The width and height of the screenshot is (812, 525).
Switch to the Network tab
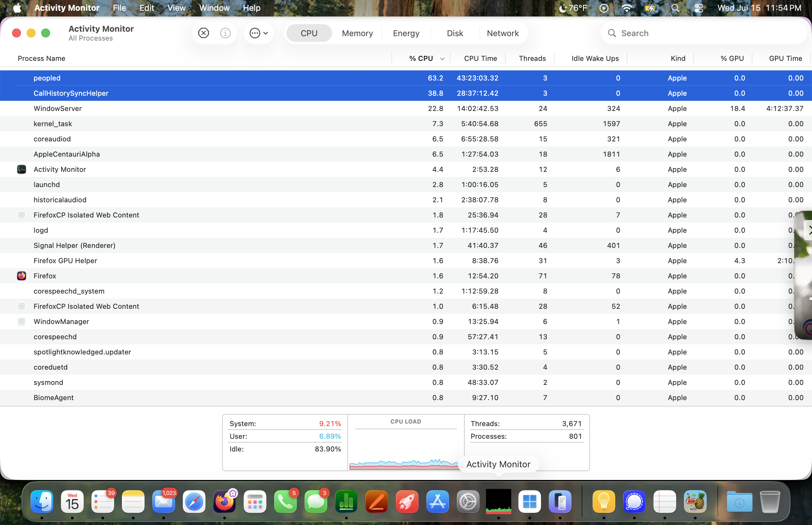tap(503, 33)
